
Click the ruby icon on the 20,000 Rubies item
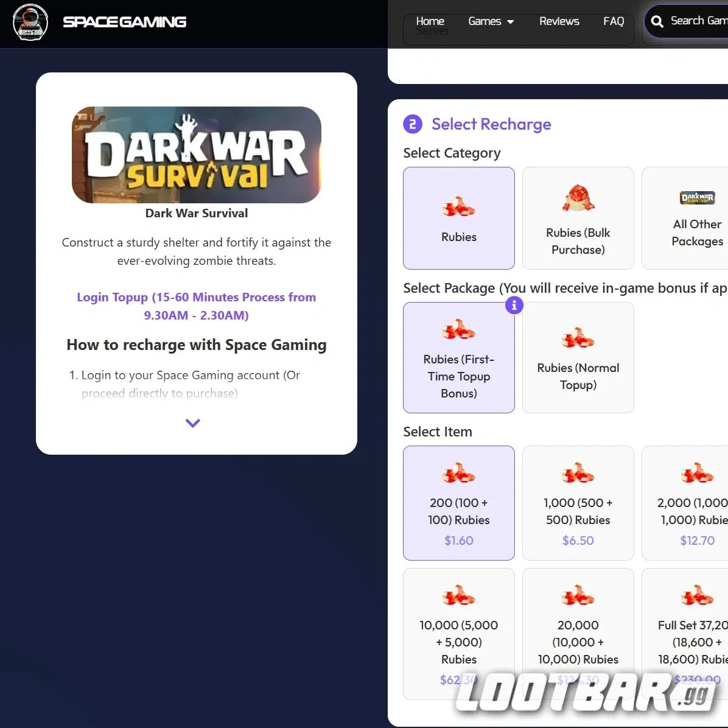tap(578, 595)
